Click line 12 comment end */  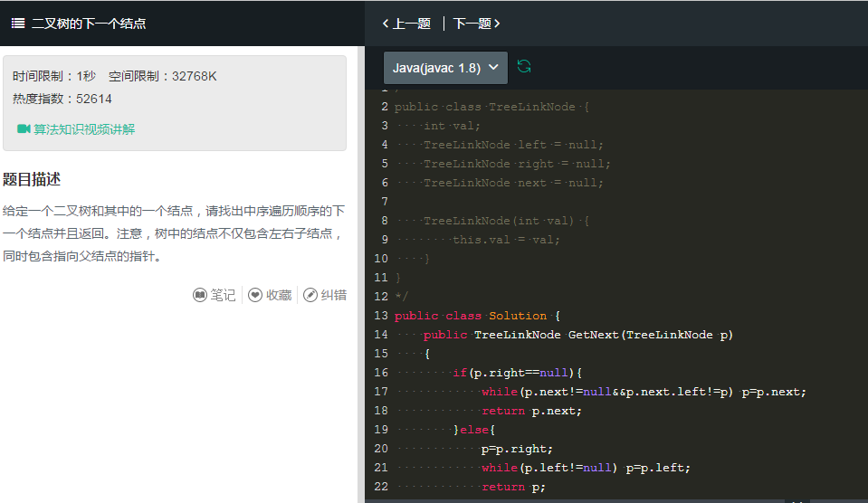[401, 297]
